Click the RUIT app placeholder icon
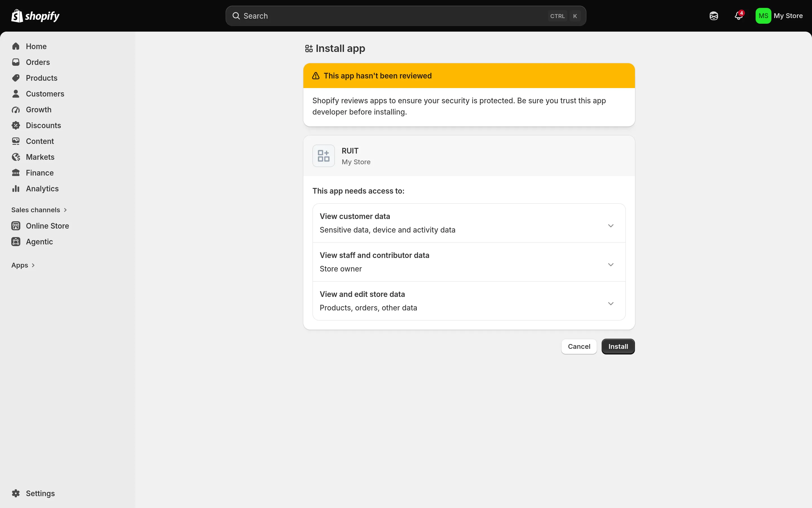Image resolution: width=812 pixels, height=508 pixels. click(x=323, y=156)
